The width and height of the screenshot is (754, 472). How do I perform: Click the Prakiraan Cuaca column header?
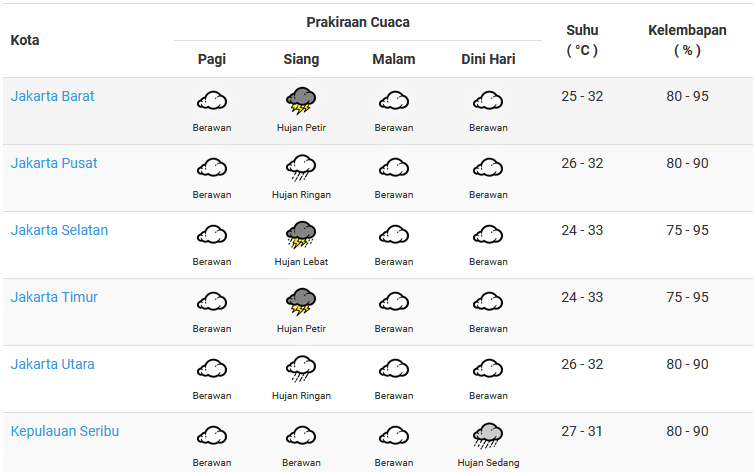(x=358, y=22)
